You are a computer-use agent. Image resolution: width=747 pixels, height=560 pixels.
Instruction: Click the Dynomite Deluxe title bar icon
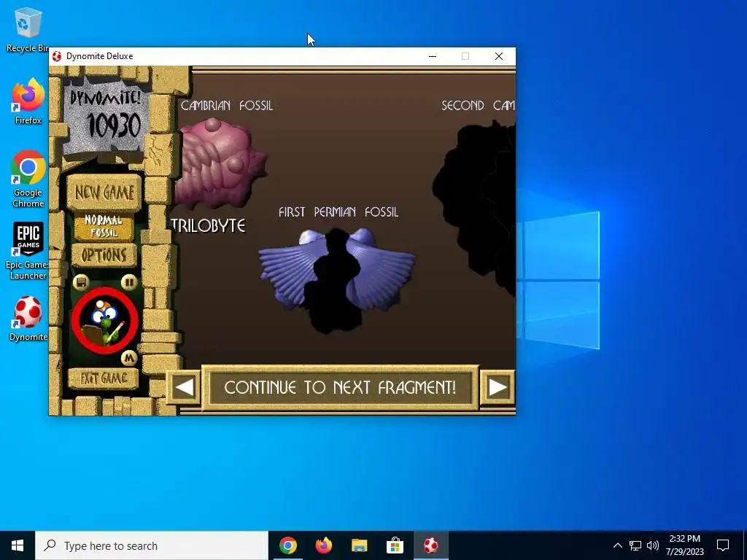[57, 56]
